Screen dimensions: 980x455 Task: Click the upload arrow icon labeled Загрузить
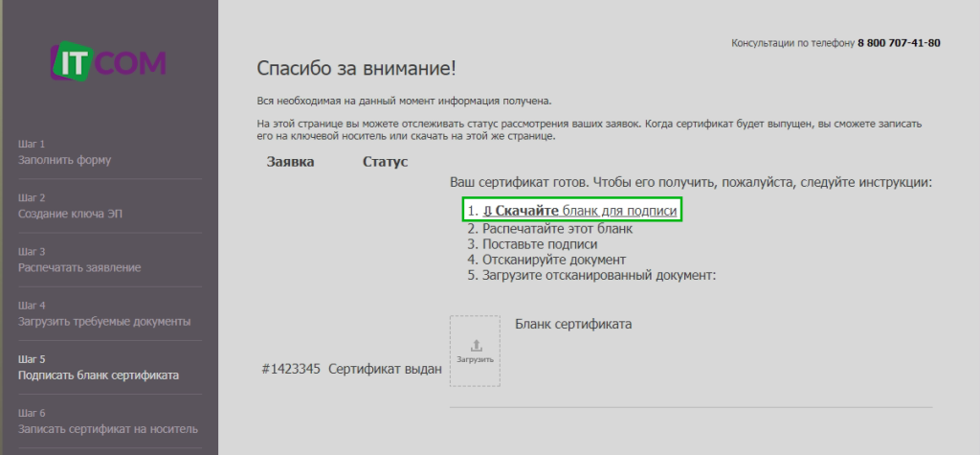(476, 351)
